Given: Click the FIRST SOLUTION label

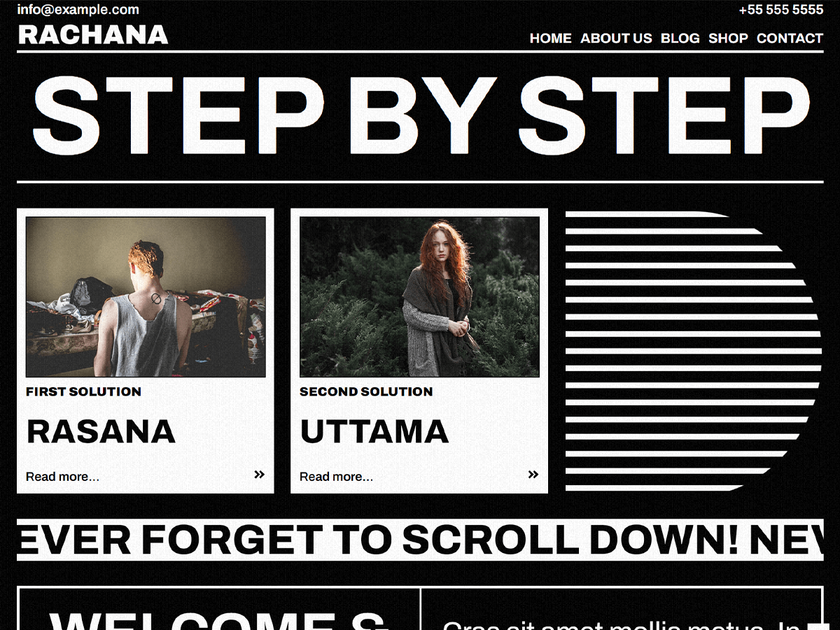Looking at the screenshot, I should [x=83, y=392].
